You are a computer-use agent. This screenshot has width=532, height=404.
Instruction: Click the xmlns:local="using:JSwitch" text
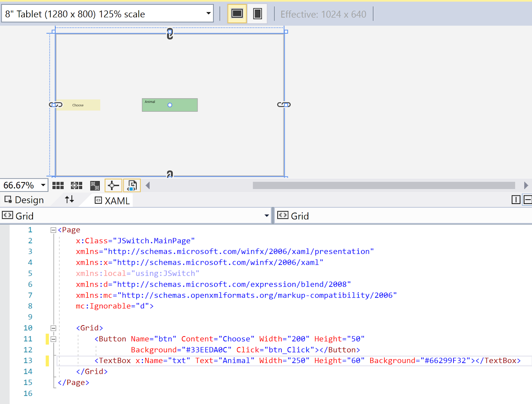[137, 273]
